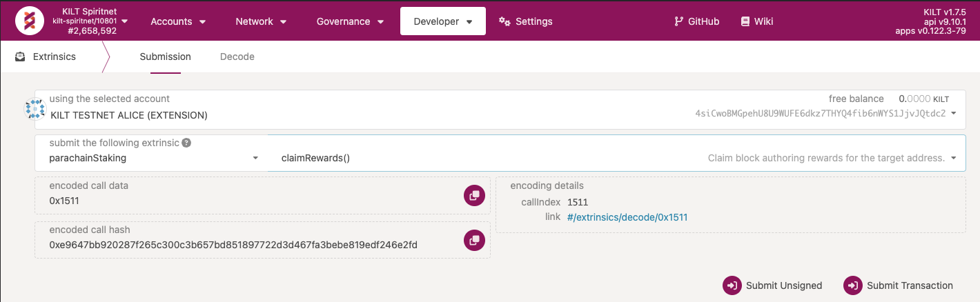Click the Alice account identicon

[35, 109]
